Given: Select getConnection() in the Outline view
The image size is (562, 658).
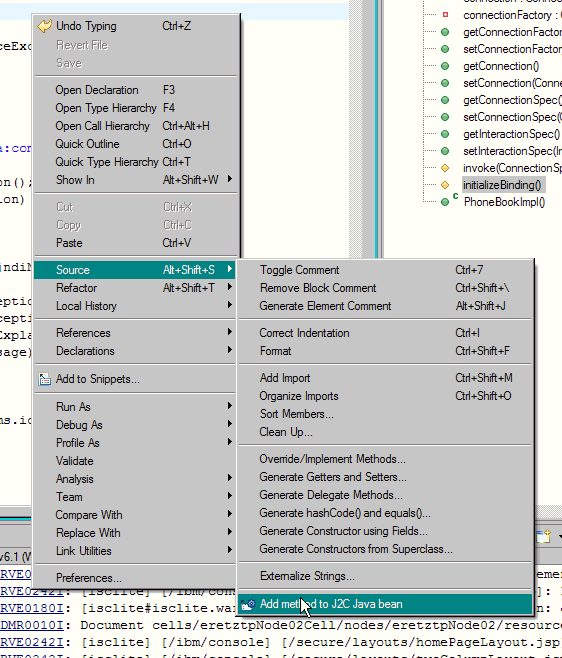Looking at the screenshot, I should tap(501, 66).
